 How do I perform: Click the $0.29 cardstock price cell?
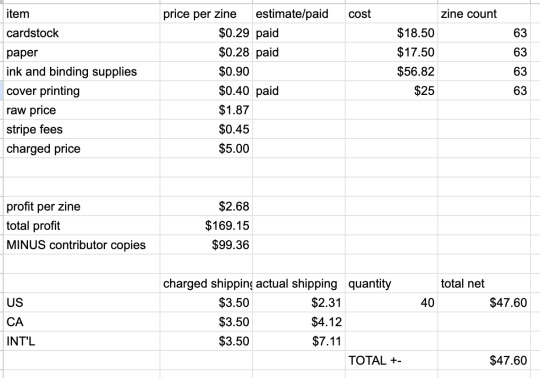click(x=206, y=33)
